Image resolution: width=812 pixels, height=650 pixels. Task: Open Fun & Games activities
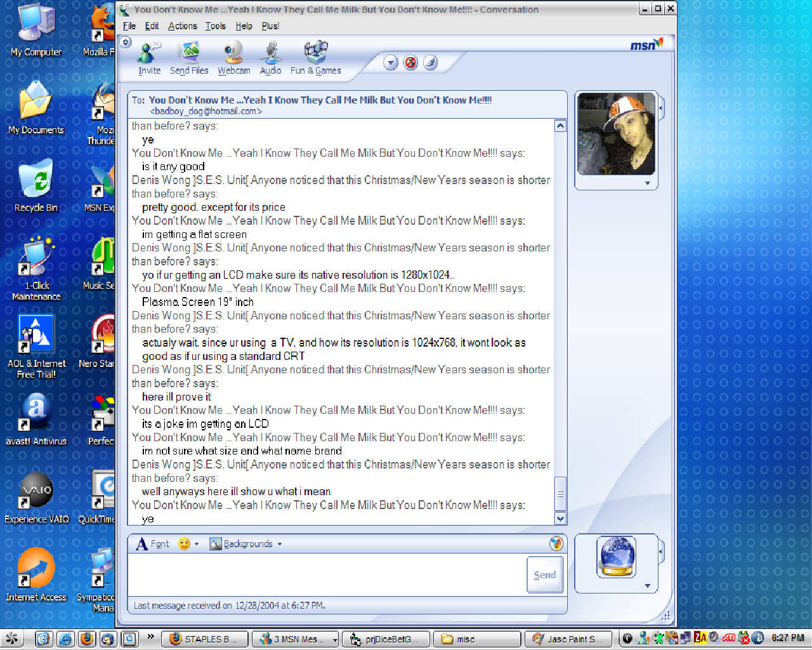(x=316, y=58)
